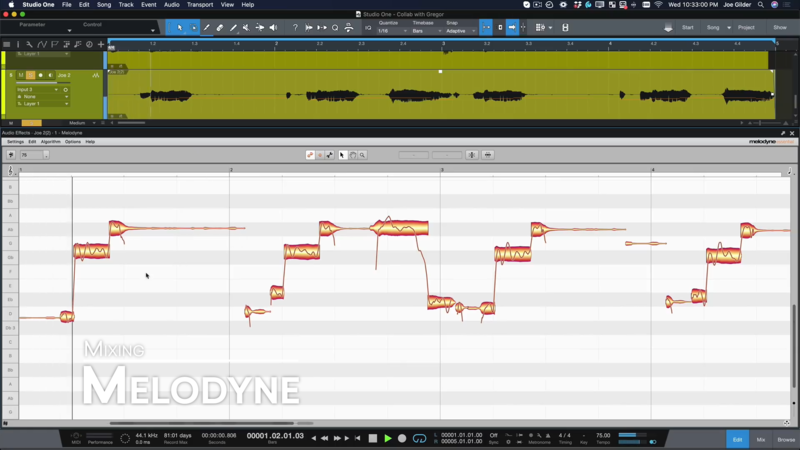Expand the Song dropdown arrow
Screen dimensions: 800x450
point(729,28)
